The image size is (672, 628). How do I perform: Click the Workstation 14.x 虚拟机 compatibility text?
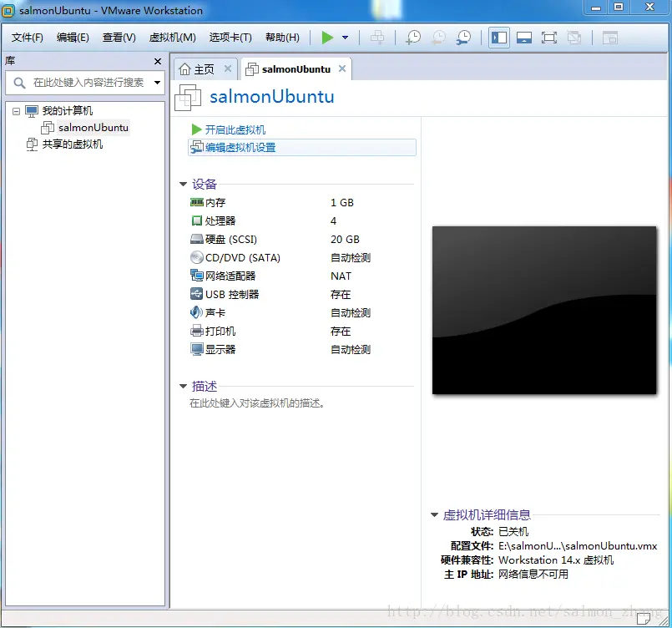556,560
